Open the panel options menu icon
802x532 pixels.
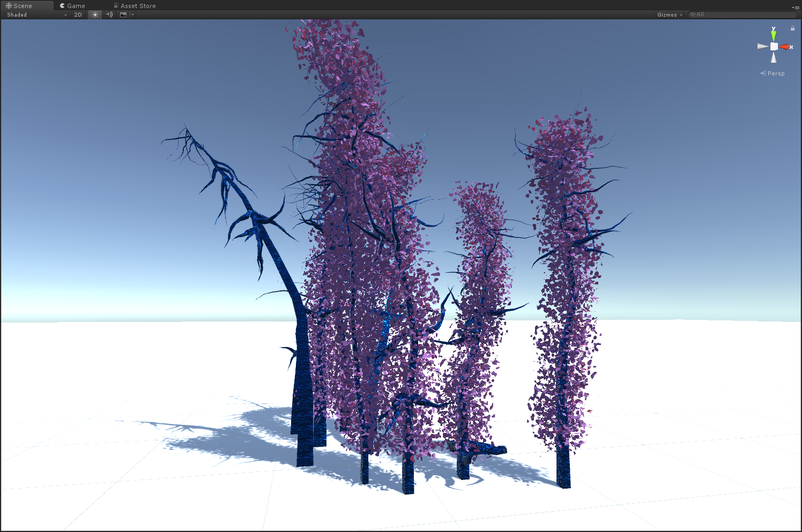(x=795, y=8)
